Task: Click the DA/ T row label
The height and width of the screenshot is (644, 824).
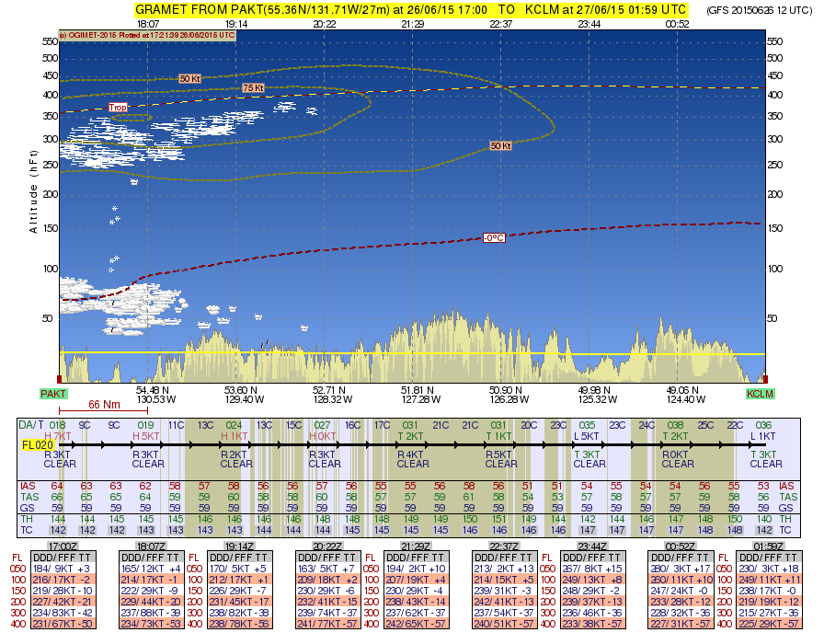Action: (x=31, y=425)
